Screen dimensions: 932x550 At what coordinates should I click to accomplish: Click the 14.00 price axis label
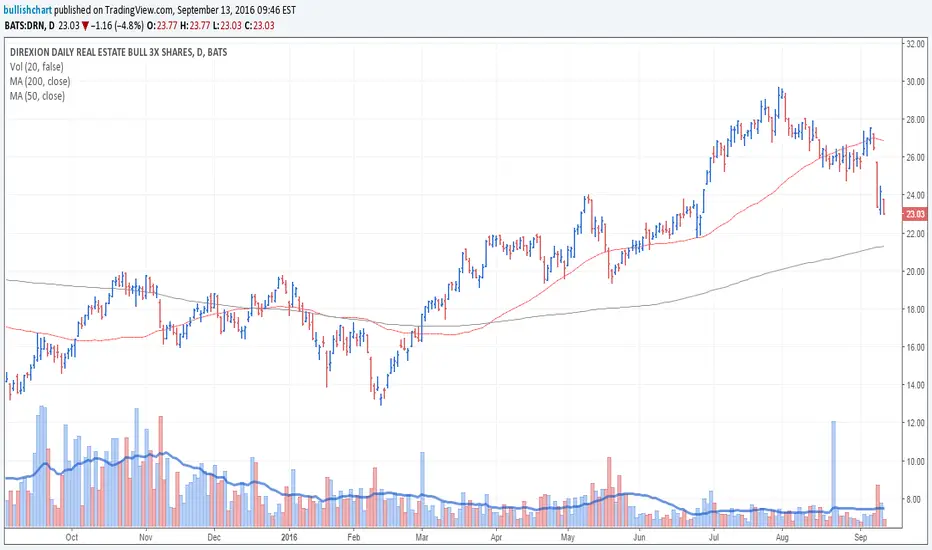click(x=915, y=385)
